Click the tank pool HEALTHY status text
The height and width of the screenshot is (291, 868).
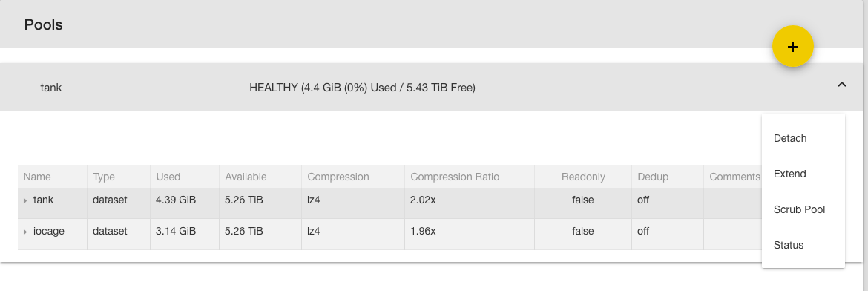point(362,88)
